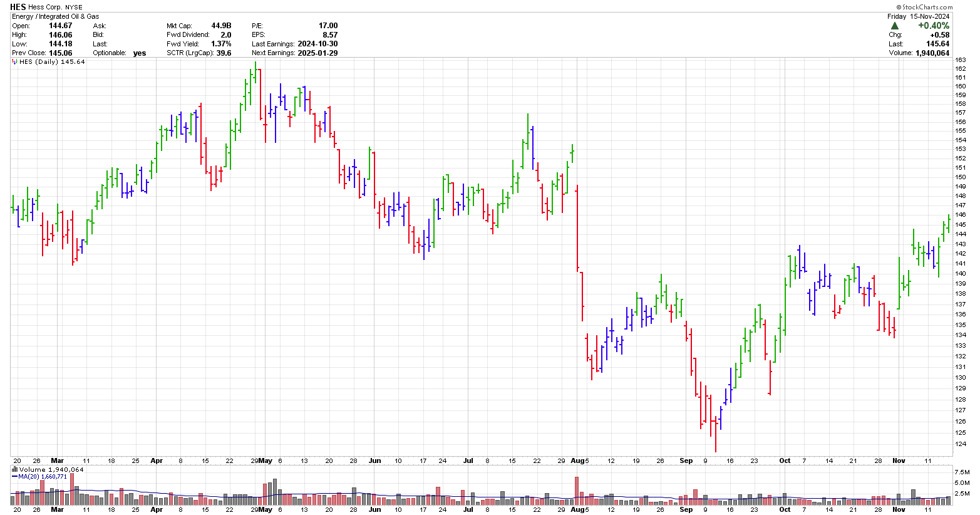980x515 pixels.
Task: Click the 140 label on price axis
Action: (961, 274)
